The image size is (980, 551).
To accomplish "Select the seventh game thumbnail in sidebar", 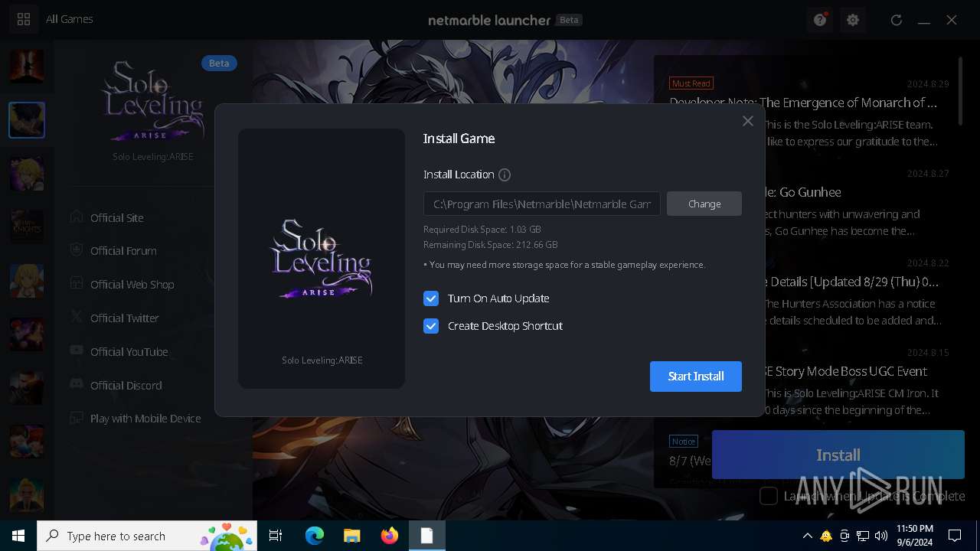I will (27, 388).
